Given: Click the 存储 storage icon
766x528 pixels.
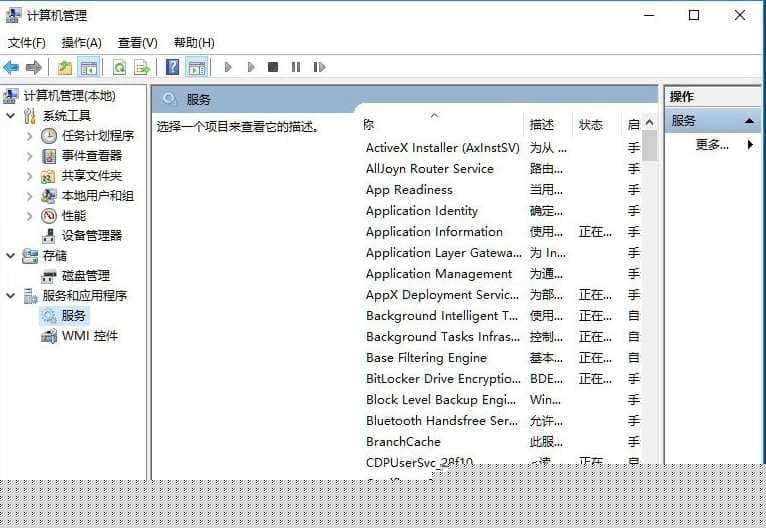Looking at the screenshot, I should point(30,256).
